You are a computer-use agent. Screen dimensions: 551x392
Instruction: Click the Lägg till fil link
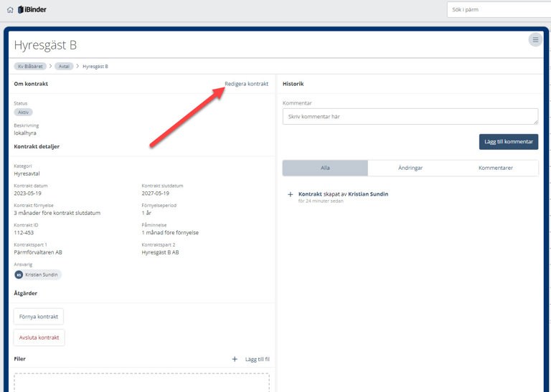click(257, 359)
